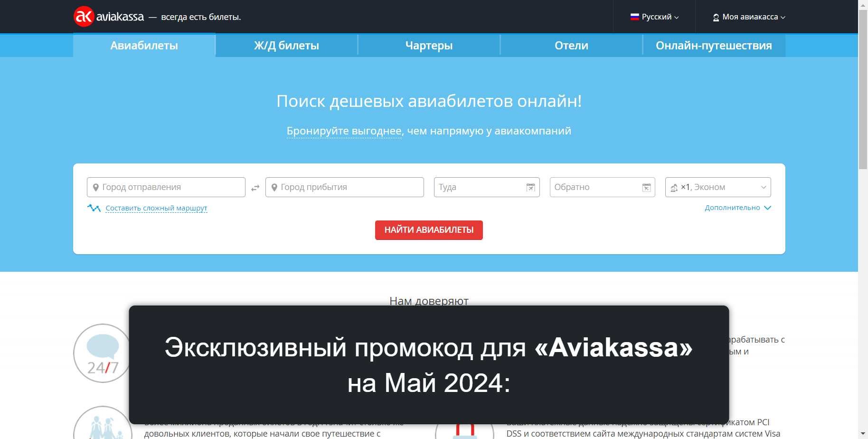Click the slogan всегда есть билеты
Screen dimensions: 868x439
[201, 17]
